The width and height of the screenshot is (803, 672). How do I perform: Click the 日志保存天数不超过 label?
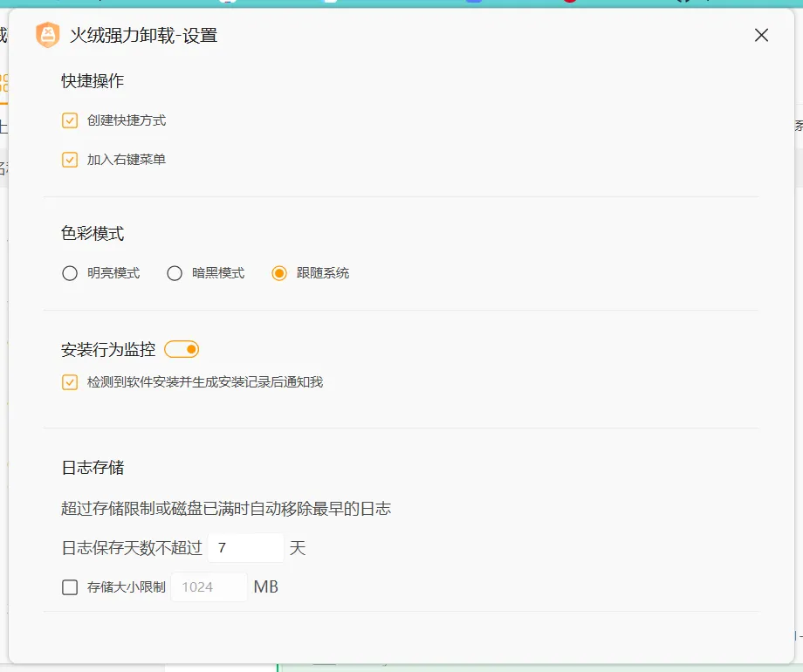[132, 548]
